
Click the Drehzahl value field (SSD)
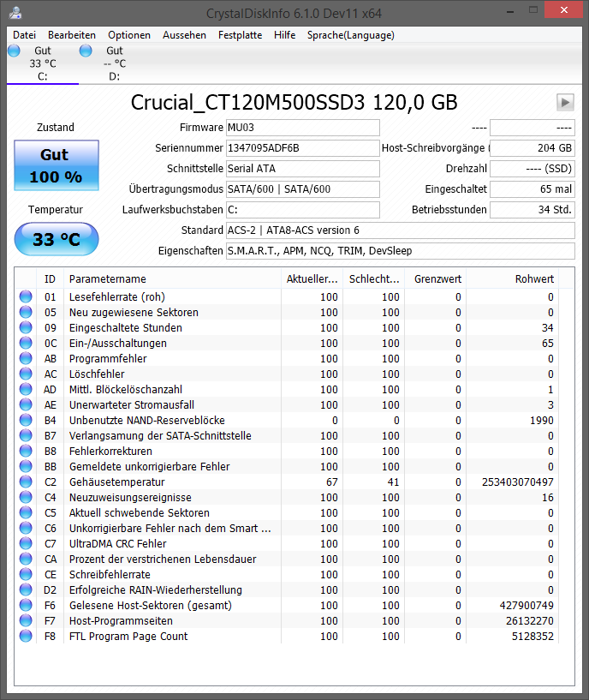pyautogui.click(x=532, y=169)
